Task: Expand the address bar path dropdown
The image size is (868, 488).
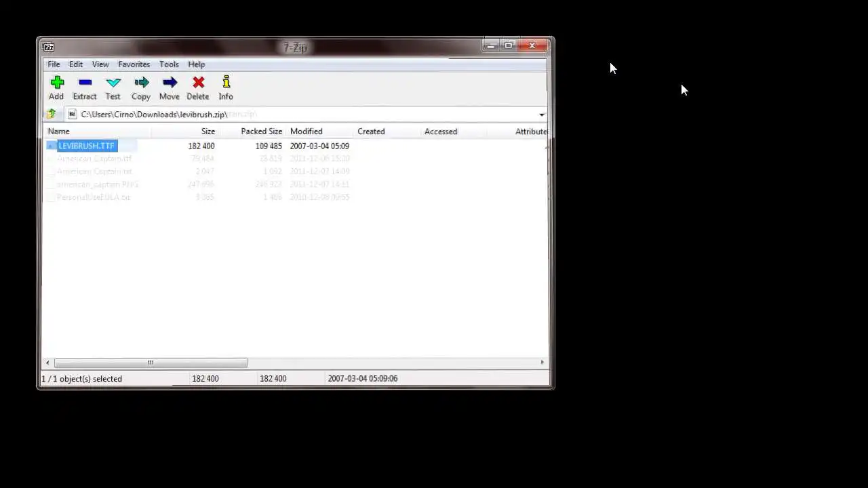Action: (x=541, y=115)
